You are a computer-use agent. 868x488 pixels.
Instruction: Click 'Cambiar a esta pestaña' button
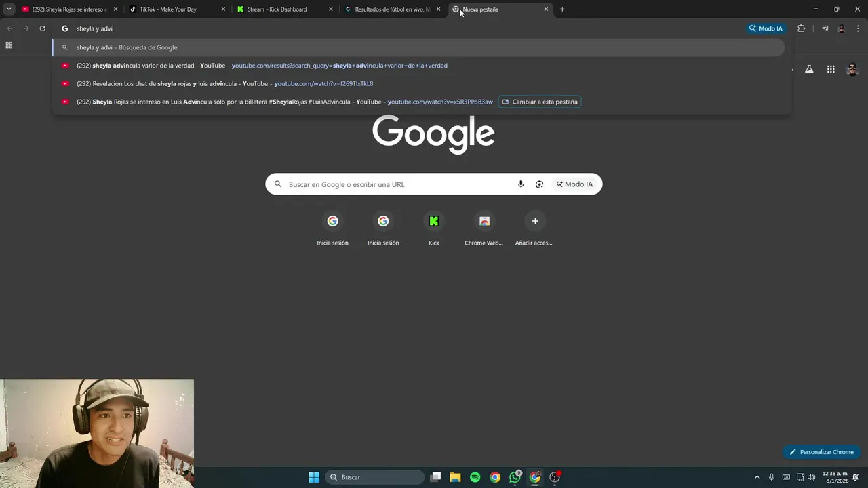tap(540, 102)
